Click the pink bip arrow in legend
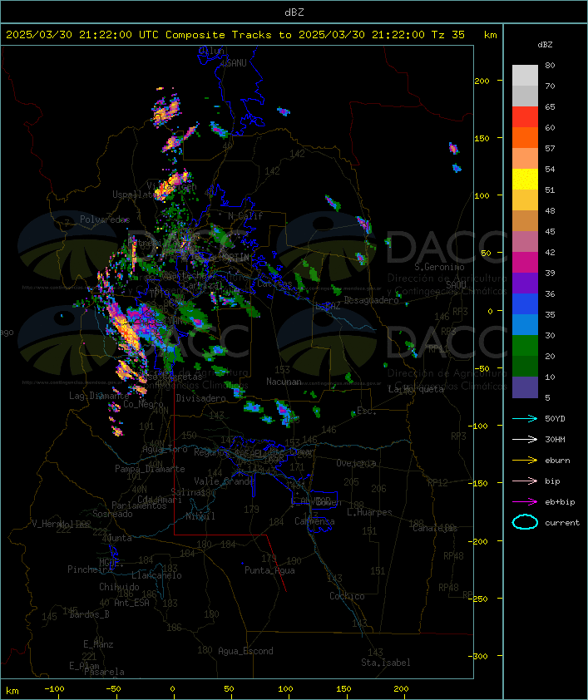The width and height of the screenshot is (588, 700). [x=525, y=481]
